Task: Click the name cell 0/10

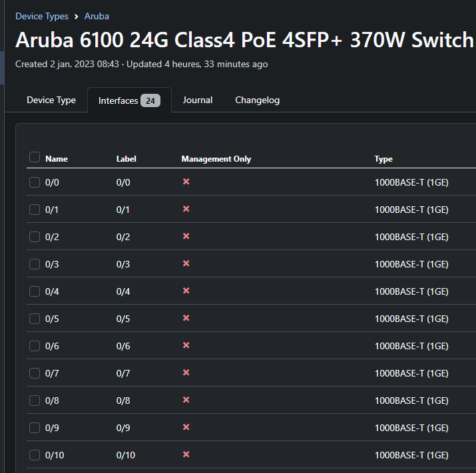Action: 55,455
